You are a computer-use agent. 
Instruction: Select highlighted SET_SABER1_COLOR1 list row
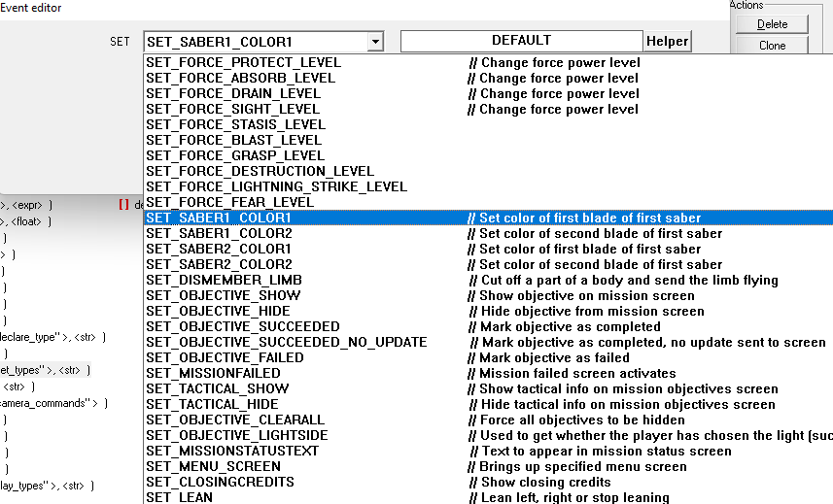pyautogui.click(x=488, y=218)
